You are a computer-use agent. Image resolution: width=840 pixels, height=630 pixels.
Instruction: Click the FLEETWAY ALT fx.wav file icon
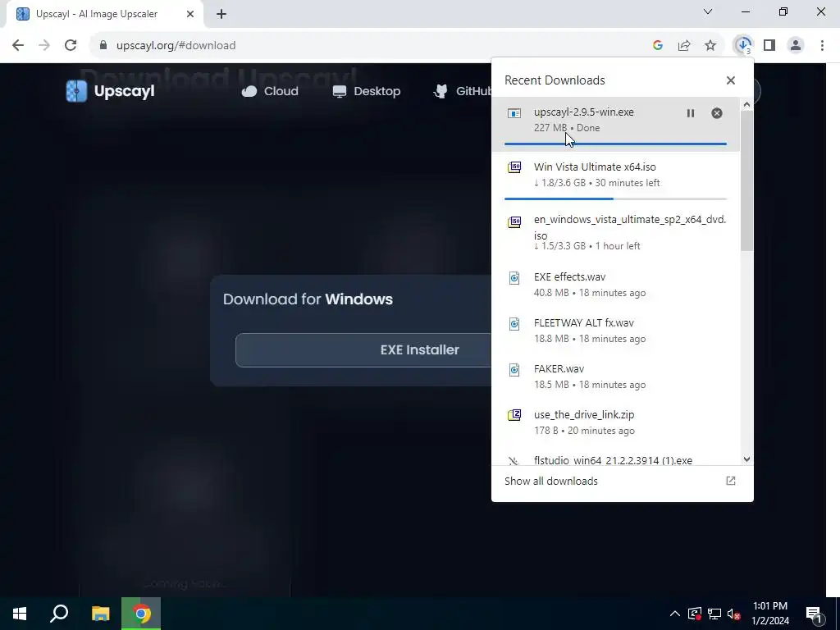(x=514, y=323)
